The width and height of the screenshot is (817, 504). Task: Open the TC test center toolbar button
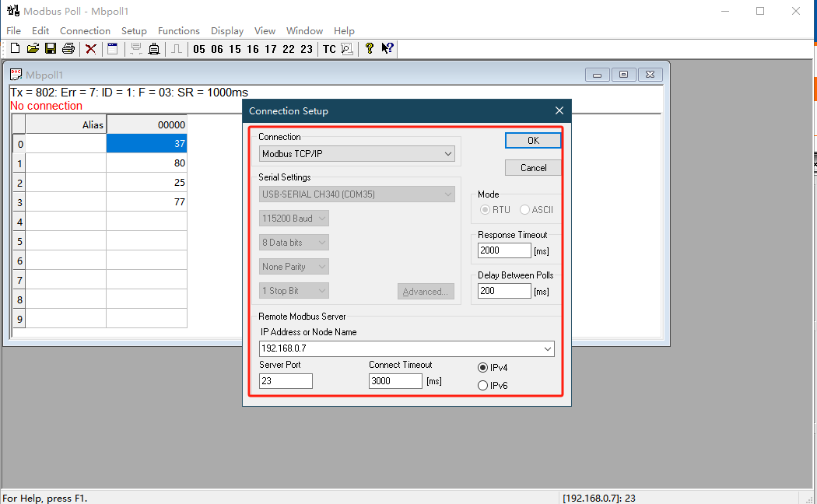click(329, 49)
